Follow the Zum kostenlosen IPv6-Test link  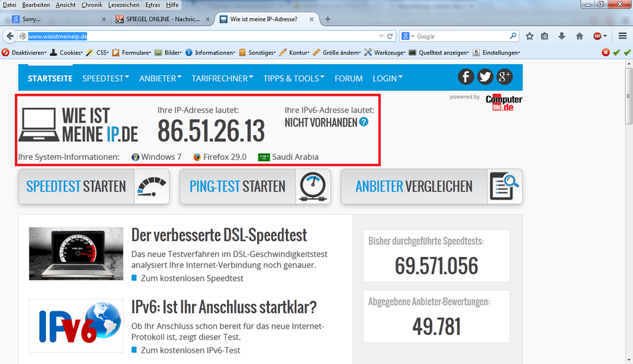coord(190,350)
